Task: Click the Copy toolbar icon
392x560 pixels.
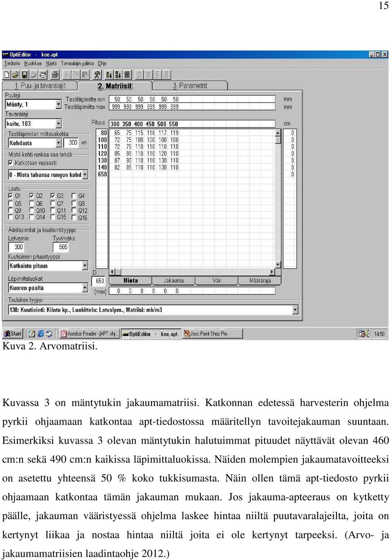Action: (x=76, y=75)
